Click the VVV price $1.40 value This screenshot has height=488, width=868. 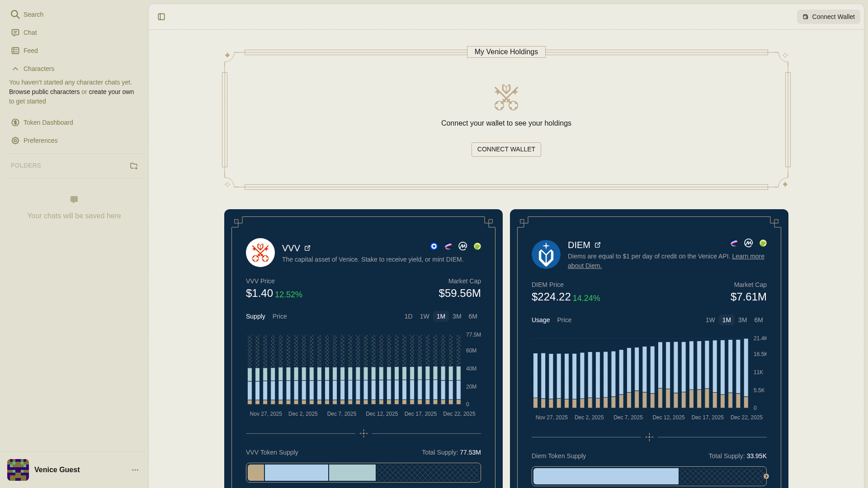tap(259, 293)
